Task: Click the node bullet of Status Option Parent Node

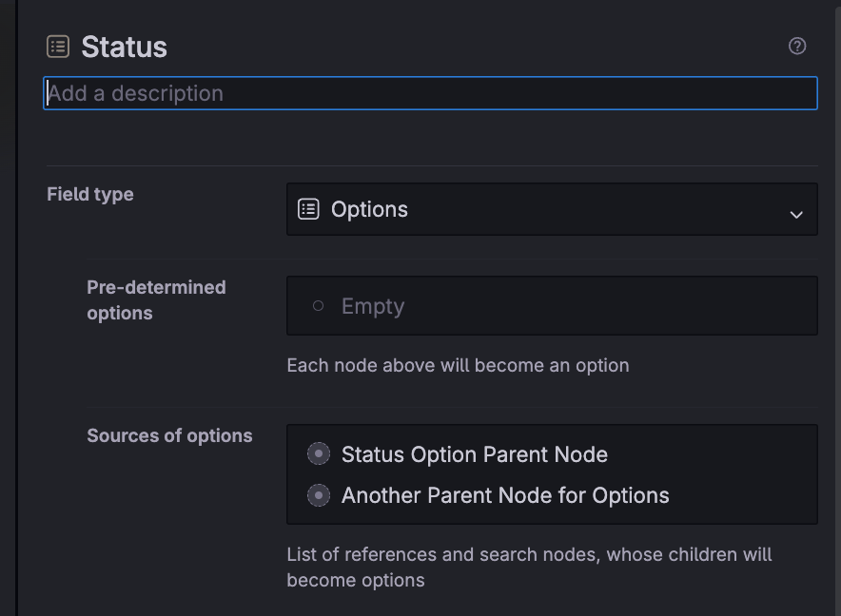Action: coord(318,453)
